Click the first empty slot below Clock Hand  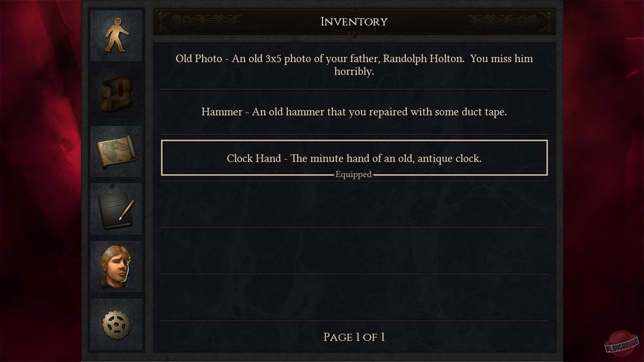click(354, 204)
